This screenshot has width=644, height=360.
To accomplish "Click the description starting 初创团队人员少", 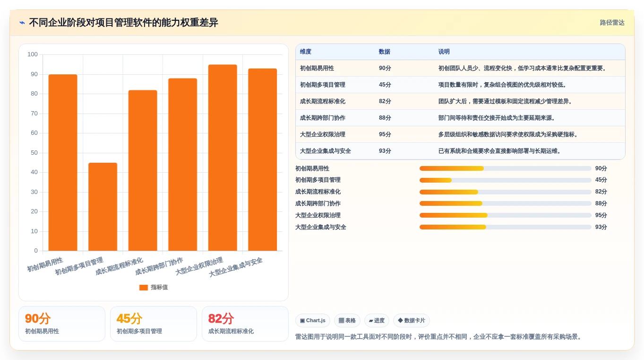I will click(x=523, y=68).
